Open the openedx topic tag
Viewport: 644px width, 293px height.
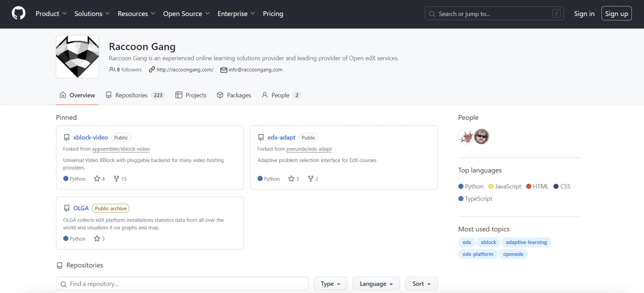[513, 254]
